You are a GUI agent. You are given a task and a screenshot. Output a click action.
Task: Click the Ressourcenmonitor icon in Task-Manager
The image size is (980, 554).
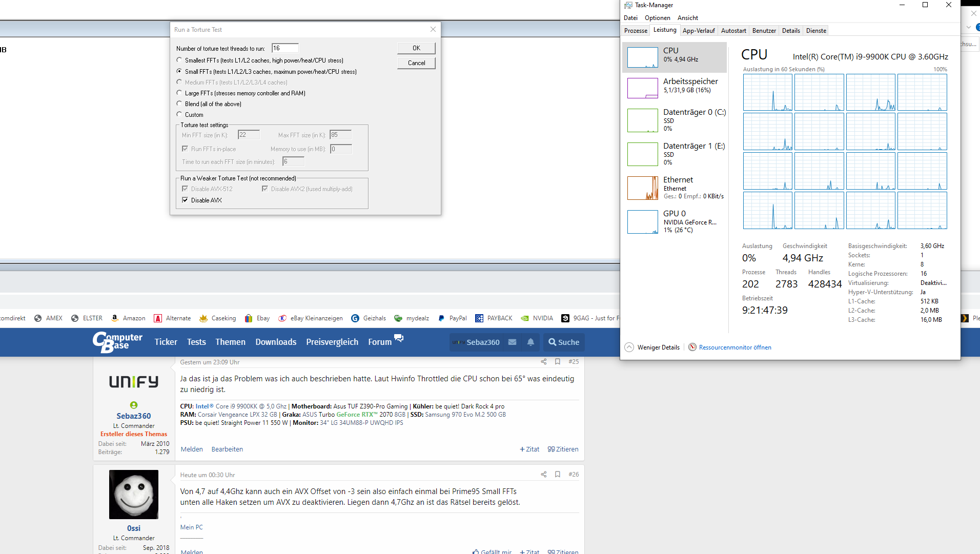[692, 347]
